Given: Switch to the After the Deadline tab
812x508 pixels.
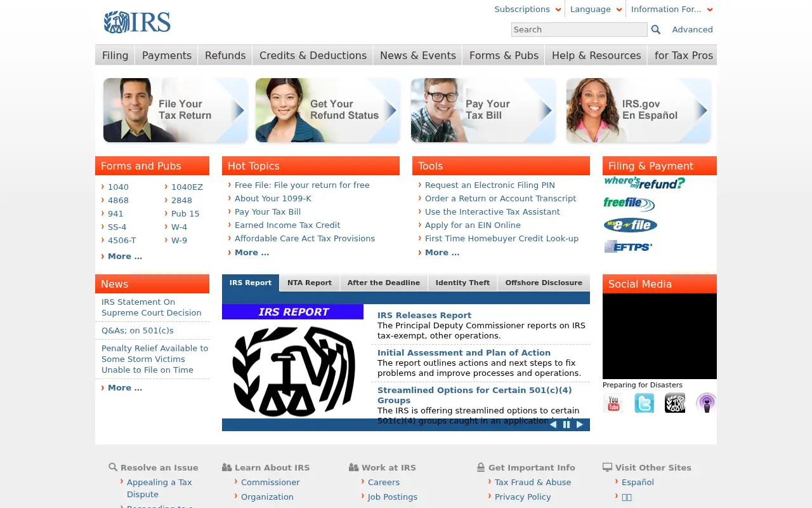Looking at the screenshot, I should [x=384, y=283].
